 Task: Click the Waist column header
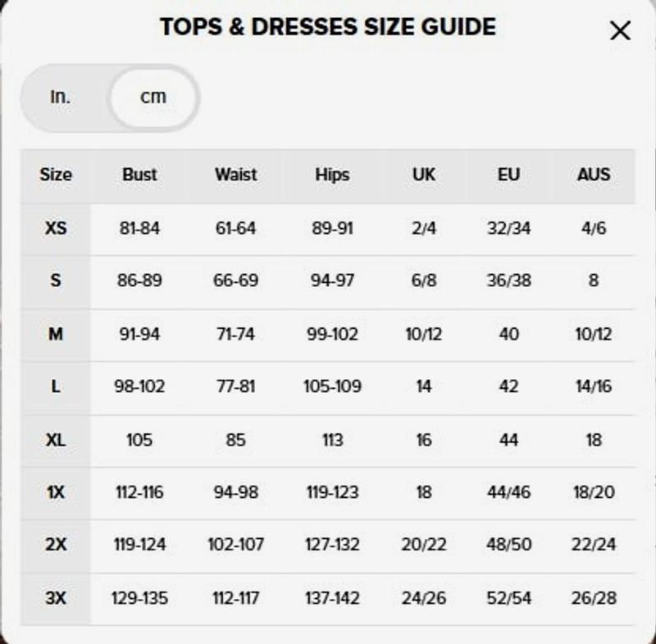coord(235,175)
